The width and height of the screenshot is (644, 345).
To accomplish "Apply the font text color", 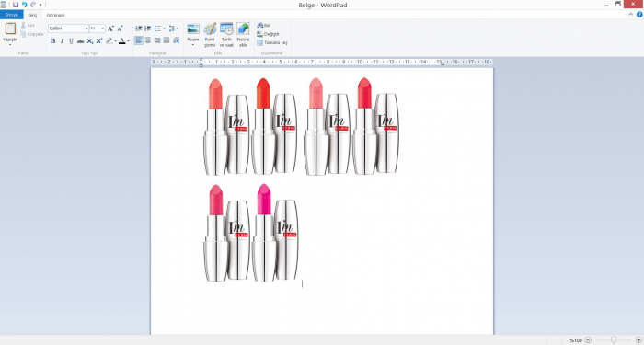I will pyautogui.click(x=122, y=40).
